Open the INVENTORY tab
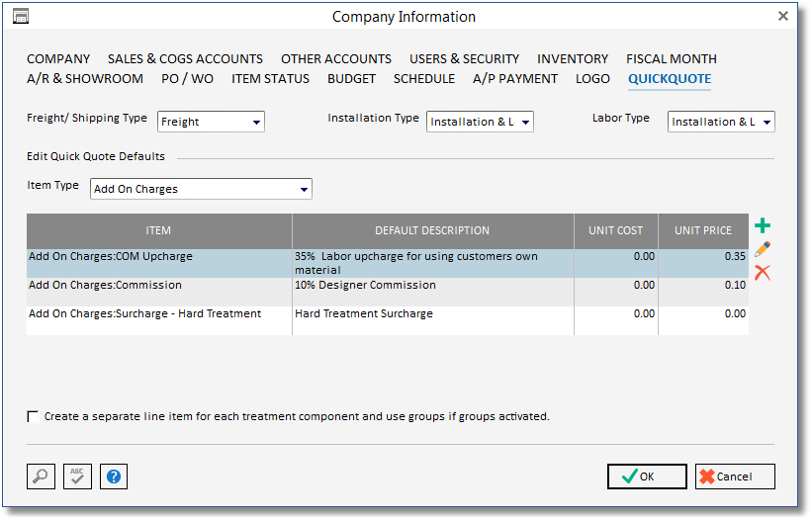This screenshot has height=521, width=812. tap(573, 59)
